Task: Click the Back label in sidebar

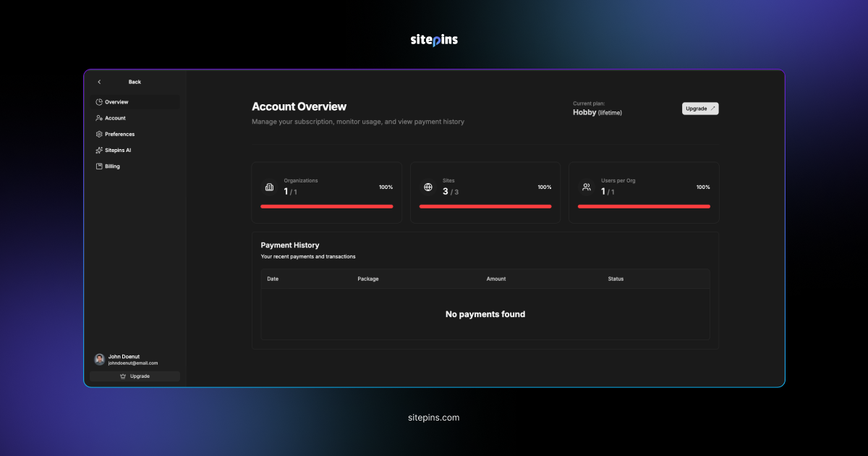Action: tap(135, 82)
